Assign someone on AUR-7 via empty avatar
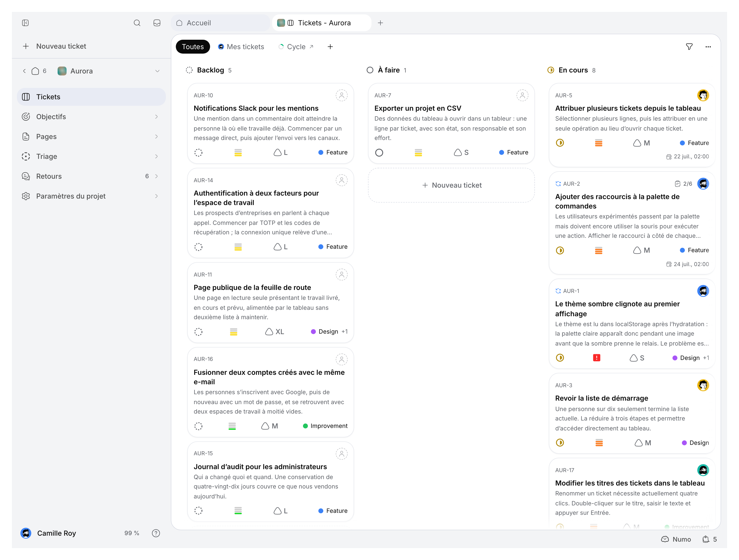 point(522,95)
